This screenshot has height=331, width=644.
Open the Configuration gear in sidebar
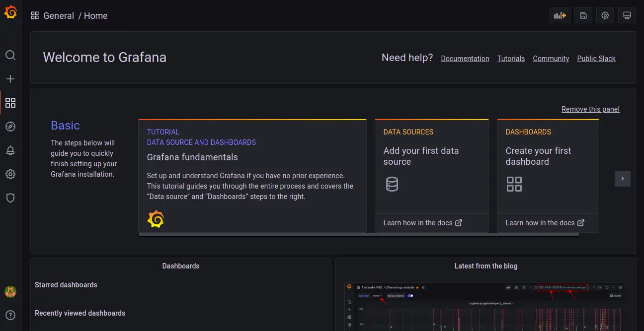[x=10, y=174]
